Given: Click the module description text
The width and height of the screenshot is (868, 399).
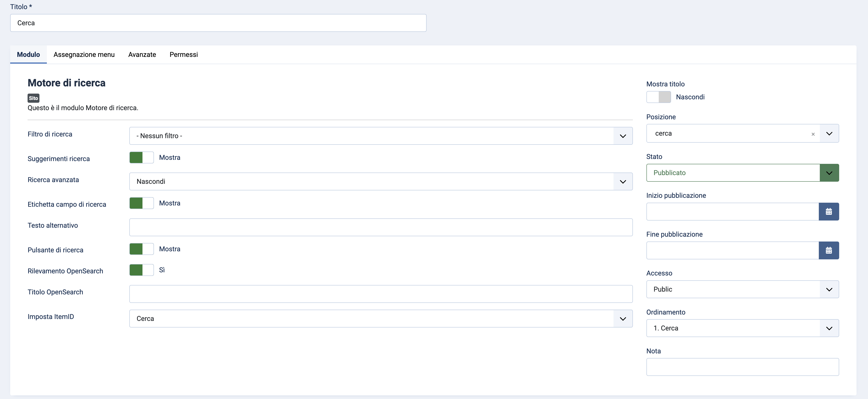Looking at the screenshot, I should [x=83, y=108].
